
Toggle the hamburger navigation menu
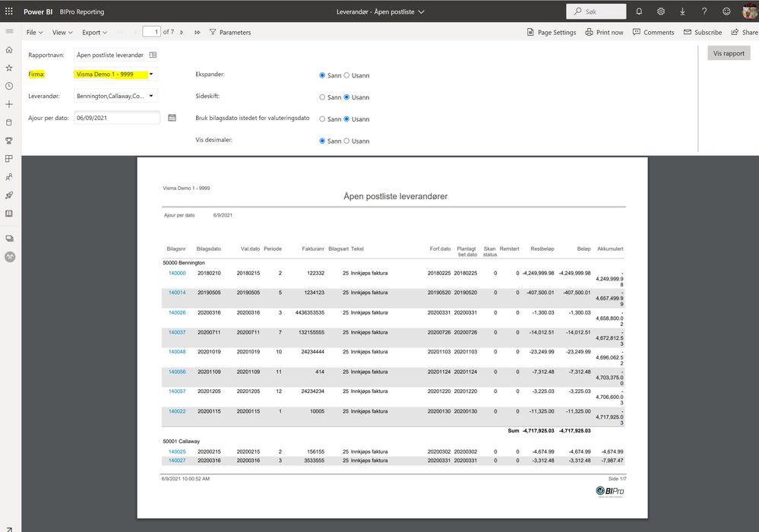tap(9, 31)
